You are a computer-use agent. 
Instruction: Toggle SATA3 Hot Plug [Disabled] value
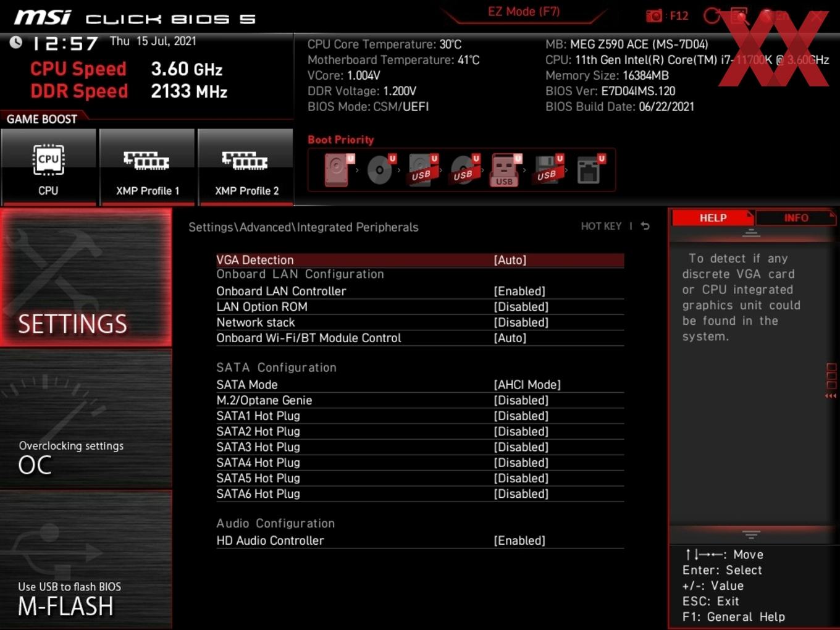click(521, 447)
